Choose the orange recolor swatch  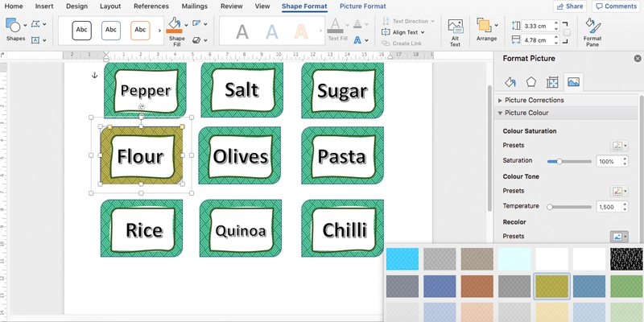pyautogui.click(x=477, y=286)
